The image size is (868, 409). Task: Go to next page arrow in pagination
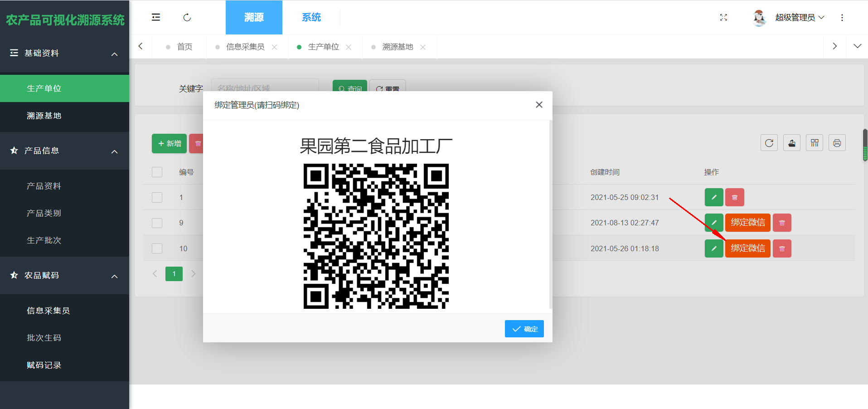[194, 274]
